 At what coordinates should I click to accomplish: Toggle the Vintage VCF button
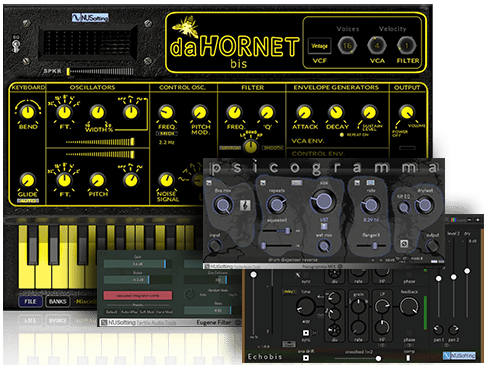click(319, 46)
